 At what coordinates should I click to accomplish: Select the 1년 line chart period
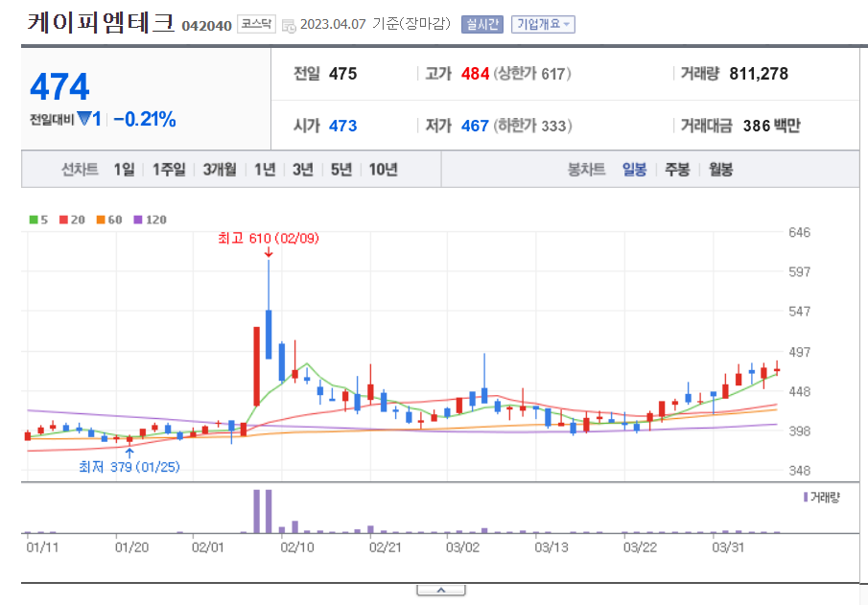pos(265,170)
